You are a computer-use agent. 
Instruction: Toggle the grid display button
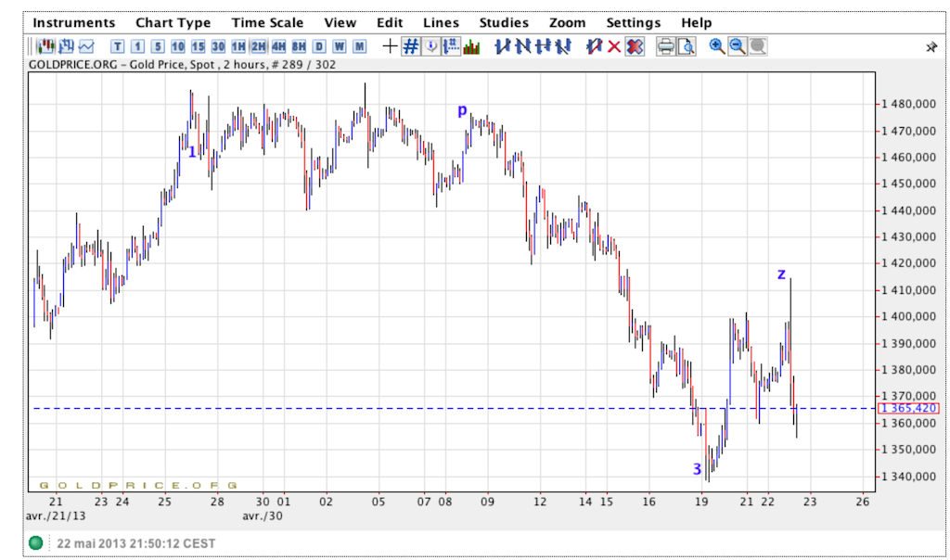click(410, 46)
